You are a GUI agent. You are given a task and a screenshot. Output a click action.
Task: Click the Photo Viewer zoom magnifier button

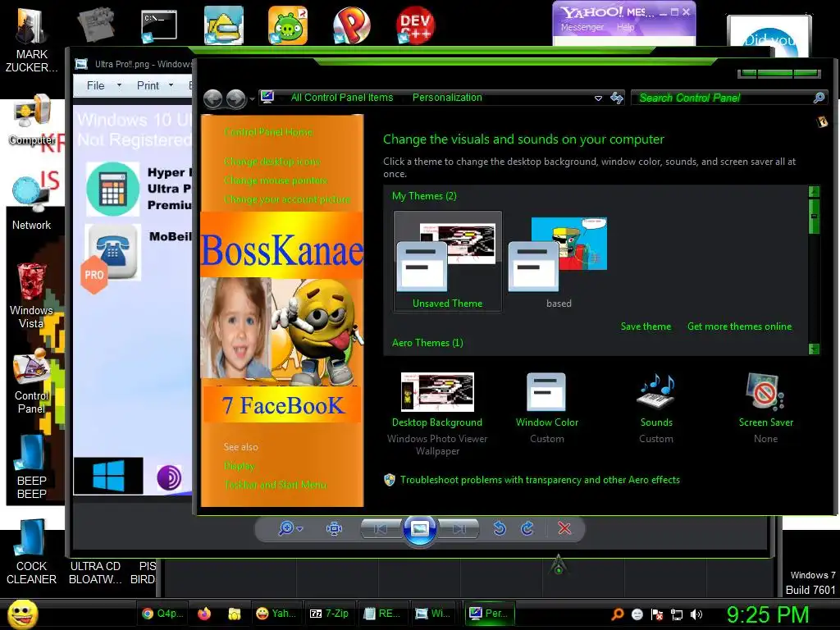coord(290,529)
